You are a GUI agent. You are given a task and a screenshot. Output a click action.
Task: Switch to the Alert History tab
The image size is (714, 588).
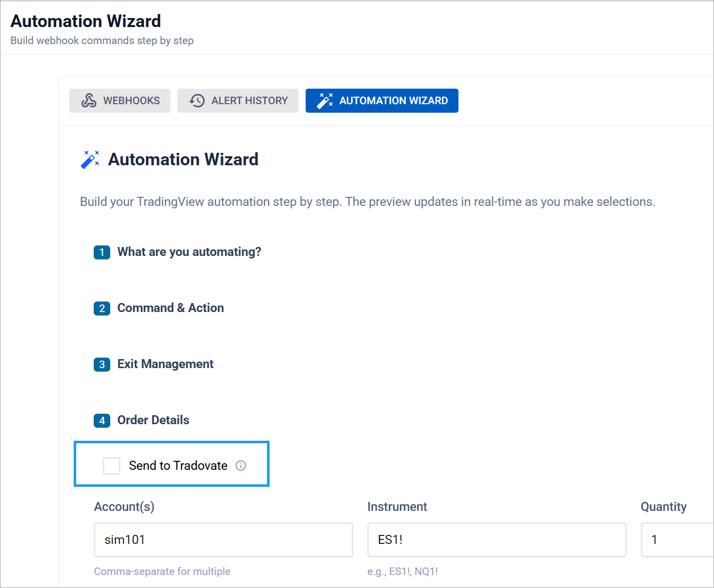point(238,101)
